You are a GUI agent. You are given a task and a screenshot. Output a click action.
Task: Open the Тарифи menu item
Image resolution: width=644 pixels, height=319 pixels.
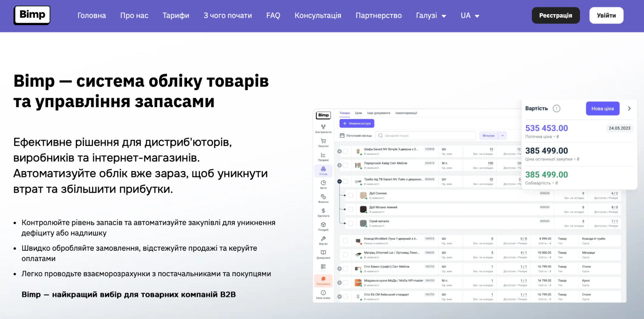click(x=176, y=15)
